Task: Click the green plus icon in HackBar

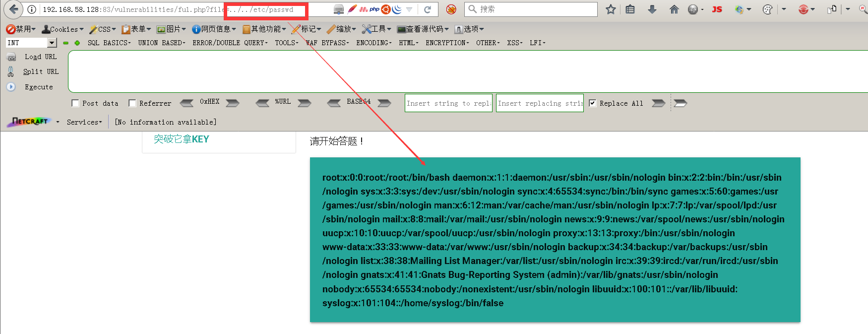Action: point(77,43)
